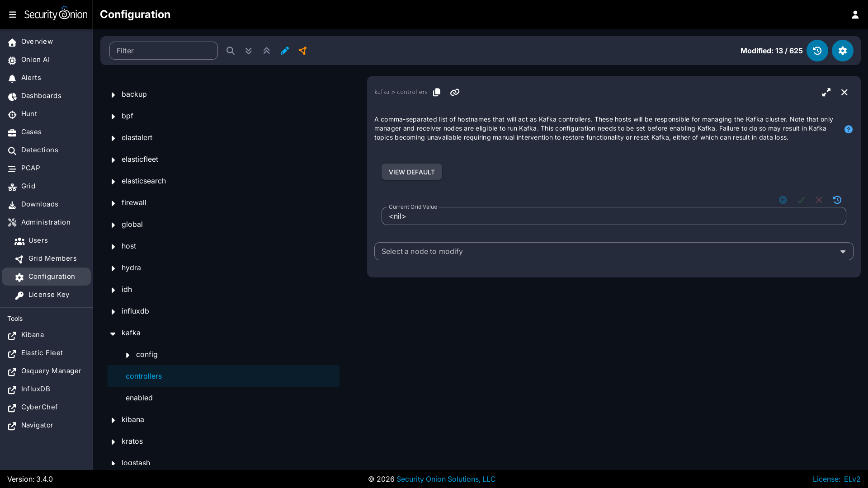Open License Key page in sidebar

pyautogui.click(x=46, y=295)
